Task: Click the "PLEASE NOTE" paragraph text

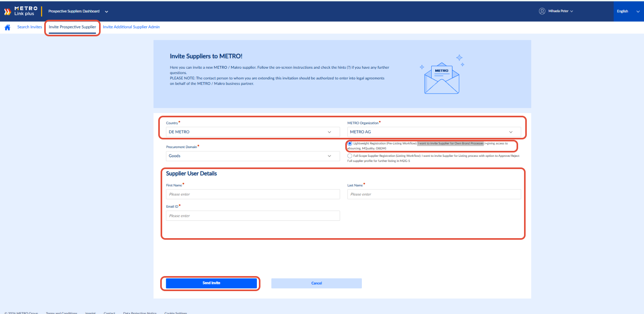Action: point(277,81)
